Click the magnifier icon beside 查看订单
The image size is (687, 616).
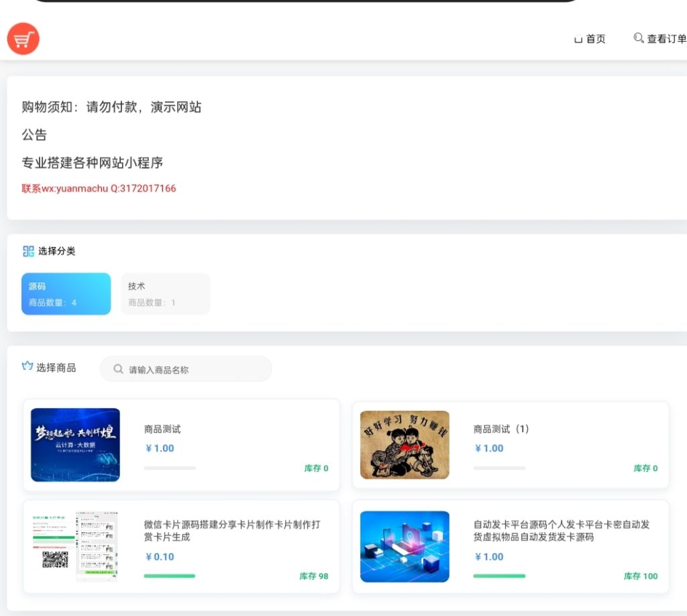pos(639,38)
